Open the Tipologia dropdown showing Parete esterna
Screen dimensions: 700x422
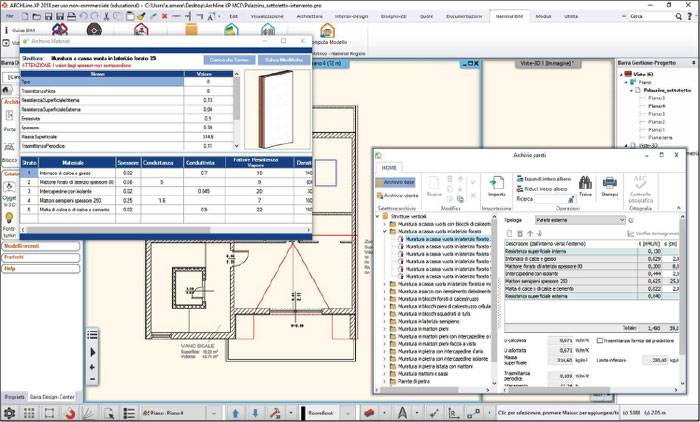pos(580,220)
